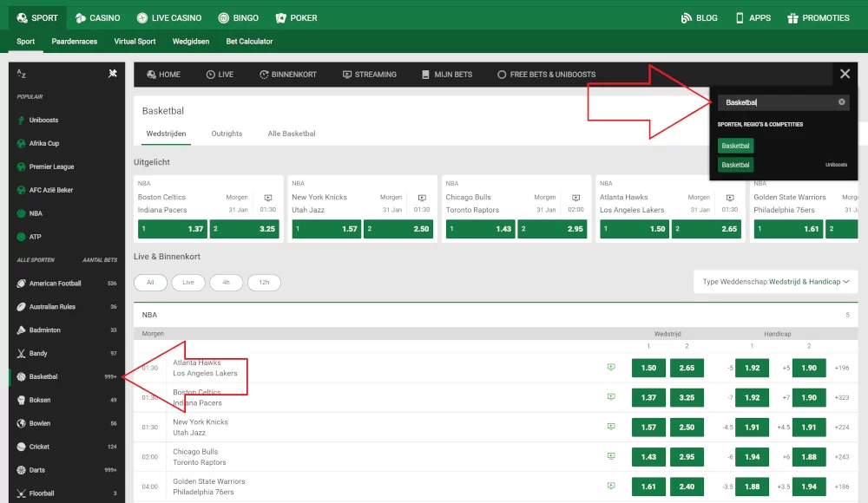Open the Poker icon in top bar

pyautogui.click(x=280, y=17)
